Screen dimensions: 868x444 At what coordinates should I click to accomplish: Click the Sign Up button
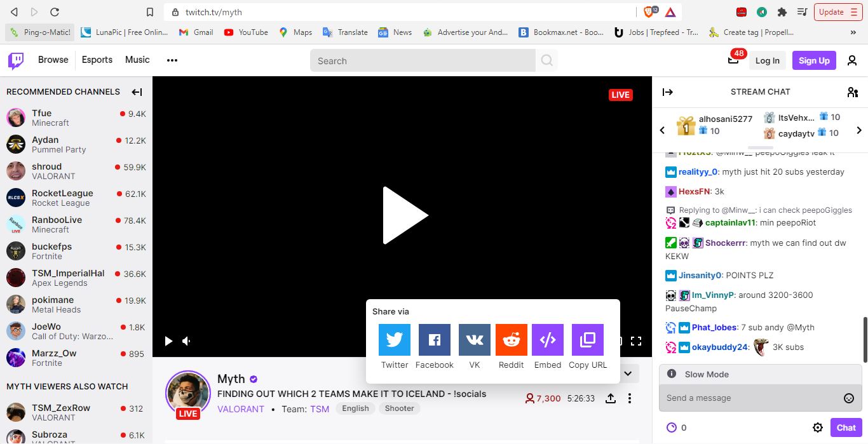[814, 60]
